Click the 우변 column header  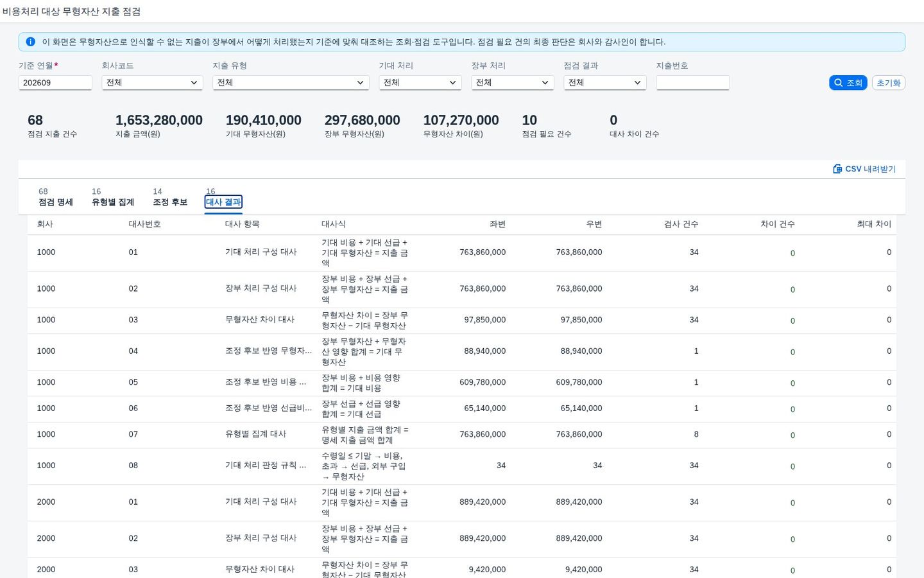point(594,224)
